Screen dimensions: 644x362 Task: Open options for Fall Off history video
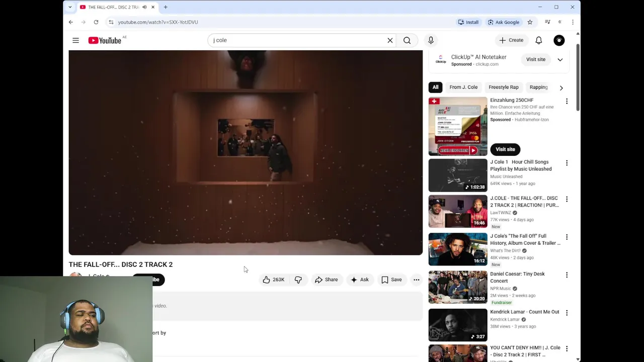point(567,237)
